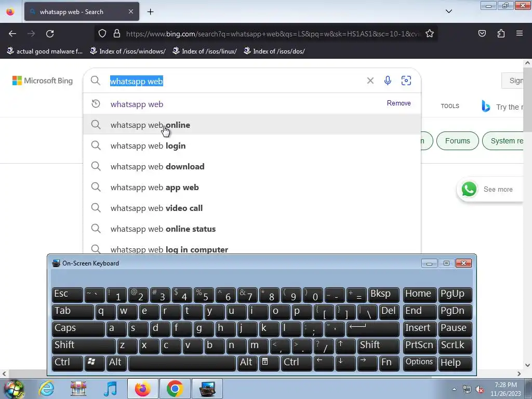Start voice search with microphone icon

pos(388,81)
